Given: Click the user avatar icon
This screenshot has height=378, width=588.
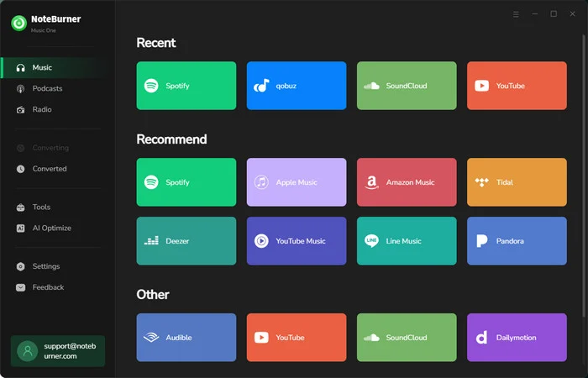Looking at the screenshot, I should (x=28, y=351).
